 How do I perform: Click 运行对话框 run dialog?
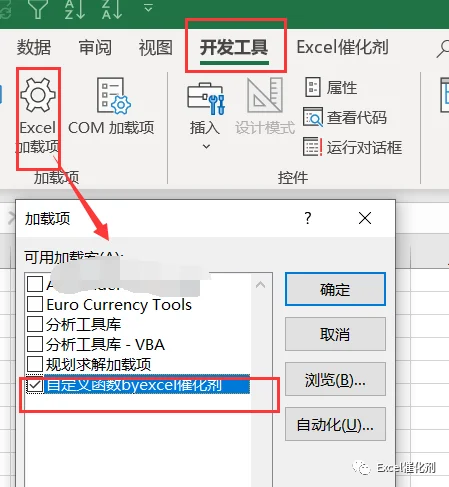pyautogui.click(x=353, y=147)
